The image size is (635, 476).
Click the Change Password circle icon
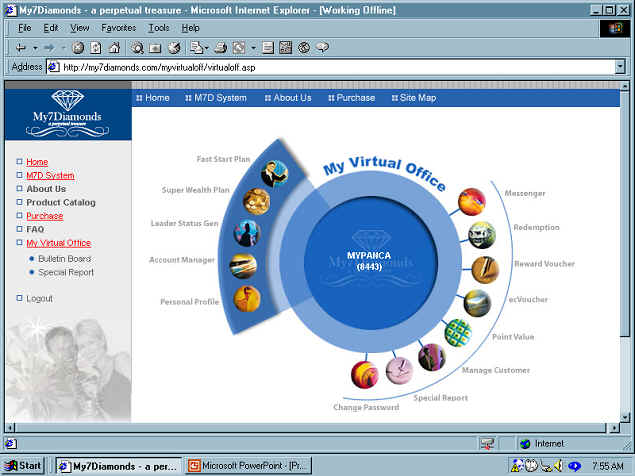365,375
